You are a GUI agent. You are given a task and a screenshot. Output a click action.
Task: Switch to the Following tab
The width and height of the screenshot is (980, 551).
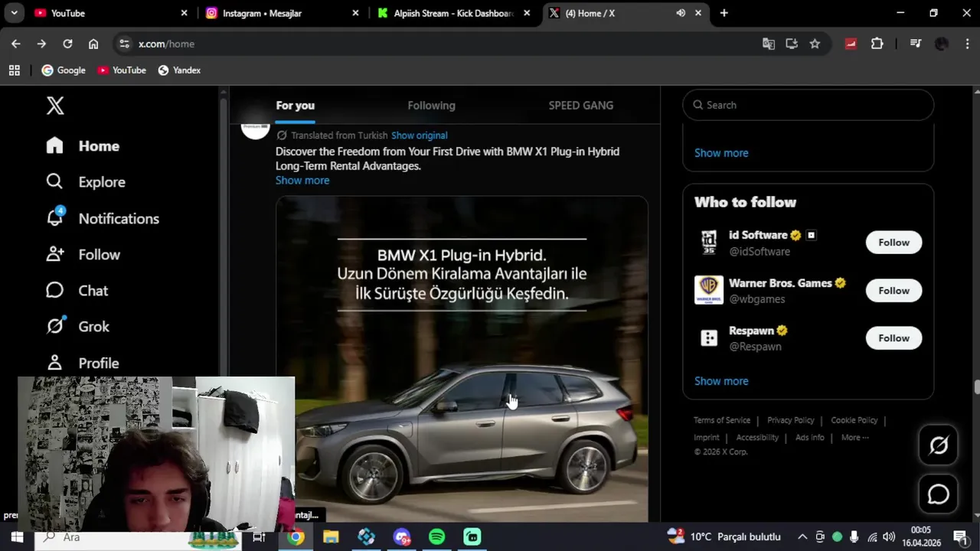pyautogui.click(x=431, y=106)
